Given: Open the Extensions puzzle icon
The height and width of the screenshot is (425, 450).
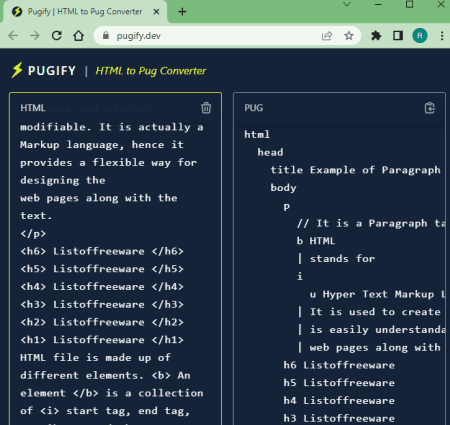Looking at the screenshot, I should pyautogui.click(x=376, y=36).
